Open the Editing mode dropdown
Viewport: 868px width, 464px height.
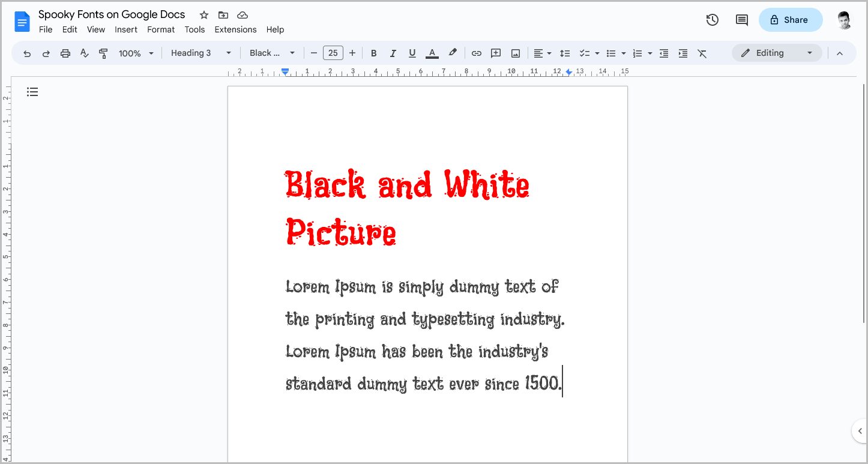click(777, 53)
